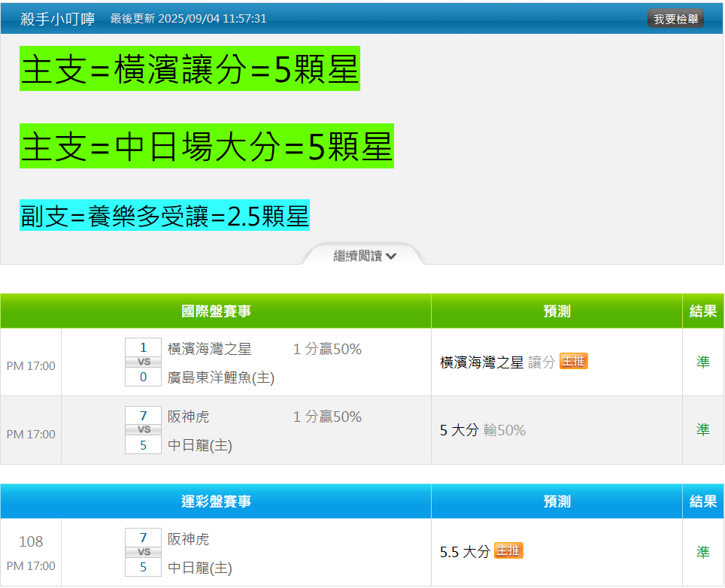Screen dimensions: 725x588
Task: Click the 國際盤賽事 table header
Action: [x=216, y=311]
